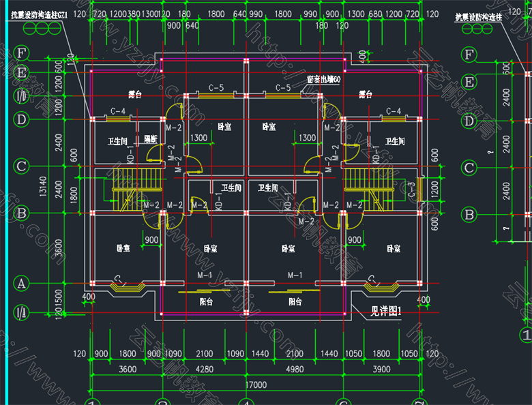The width and height of the screenshot is (532, 405).
Task: Click the 4980 bottom dimension text
Action: click(295, 369)
